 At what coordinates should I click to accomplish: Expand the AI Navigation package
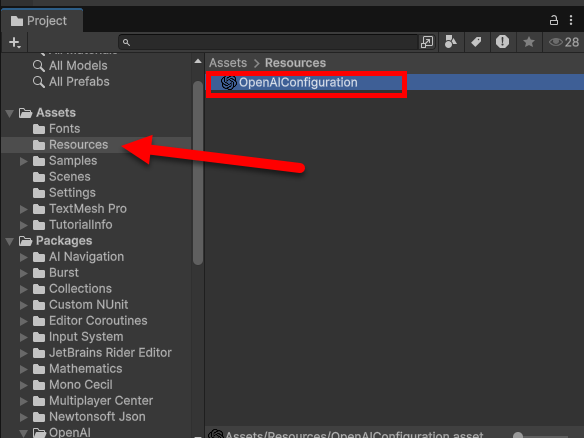tap(23, 257)
